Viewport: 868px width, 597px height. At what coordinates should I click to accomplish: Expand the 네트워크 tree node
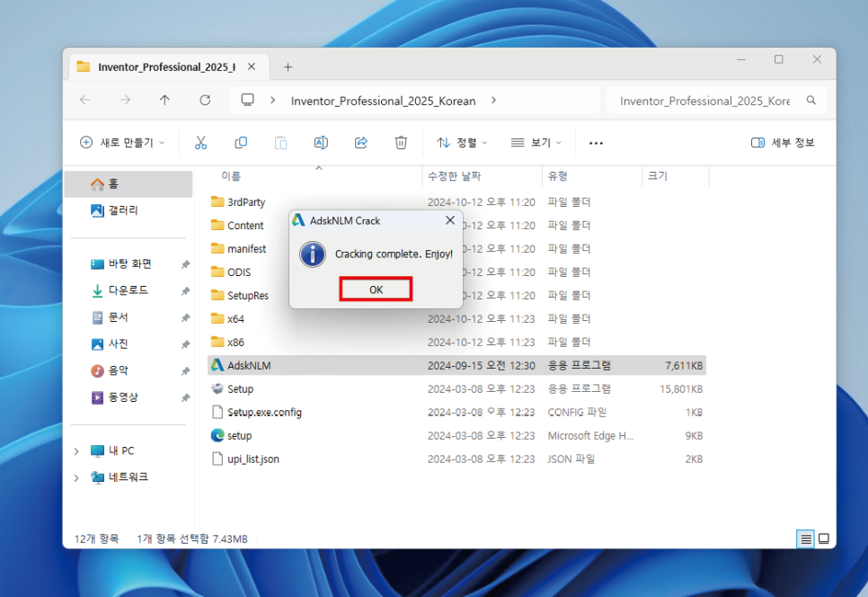point(76,477)
